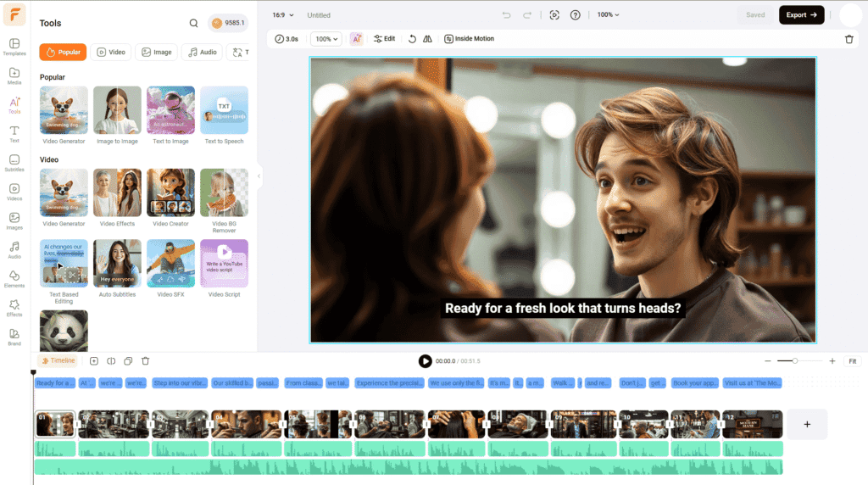
Task: Play the video with the play button
Action: tap(426, 361)
